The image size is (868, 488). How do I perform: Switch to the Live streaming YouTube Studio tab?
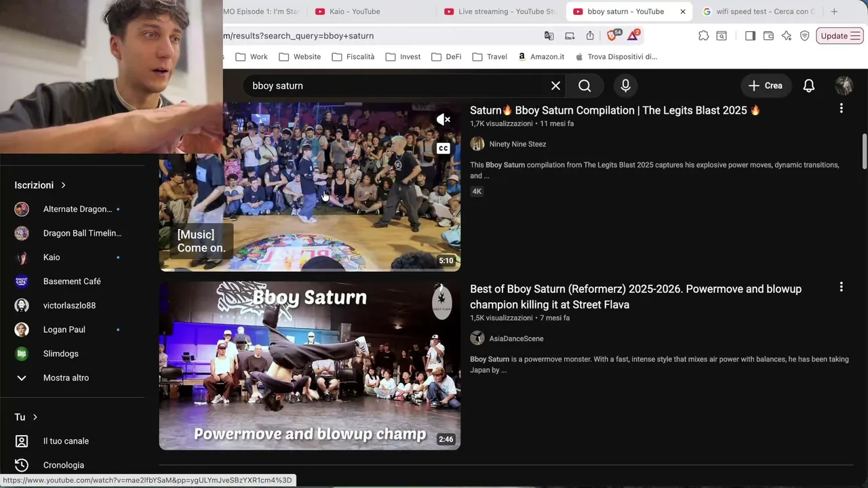coord(500,12)
